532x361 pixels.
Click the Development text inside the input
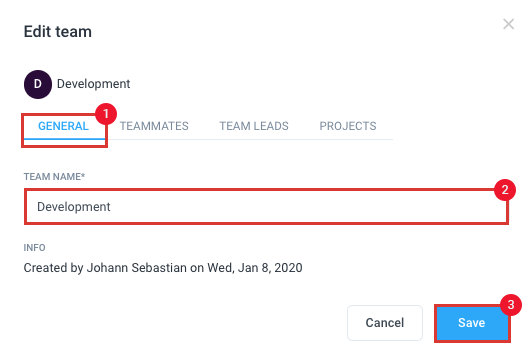point(74,207)
